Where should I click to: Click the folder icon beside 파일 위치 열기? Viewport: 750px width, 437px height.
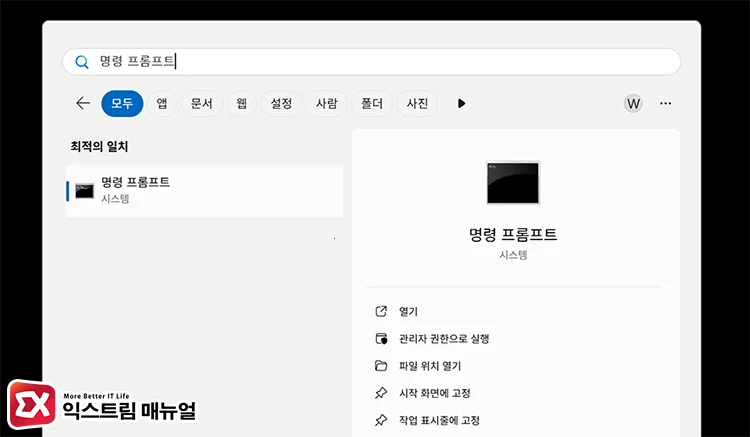point(381,366)
